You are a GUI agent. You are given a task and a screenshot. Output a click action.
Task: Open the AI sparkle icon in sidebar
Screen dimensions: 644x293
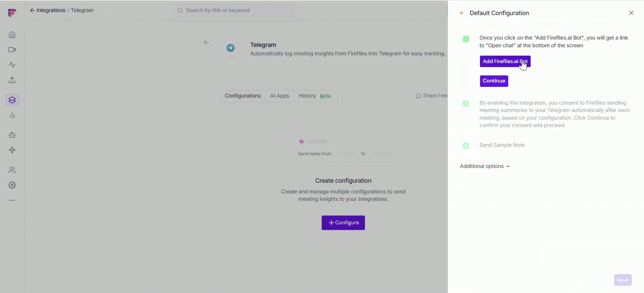tap(12, 150)
